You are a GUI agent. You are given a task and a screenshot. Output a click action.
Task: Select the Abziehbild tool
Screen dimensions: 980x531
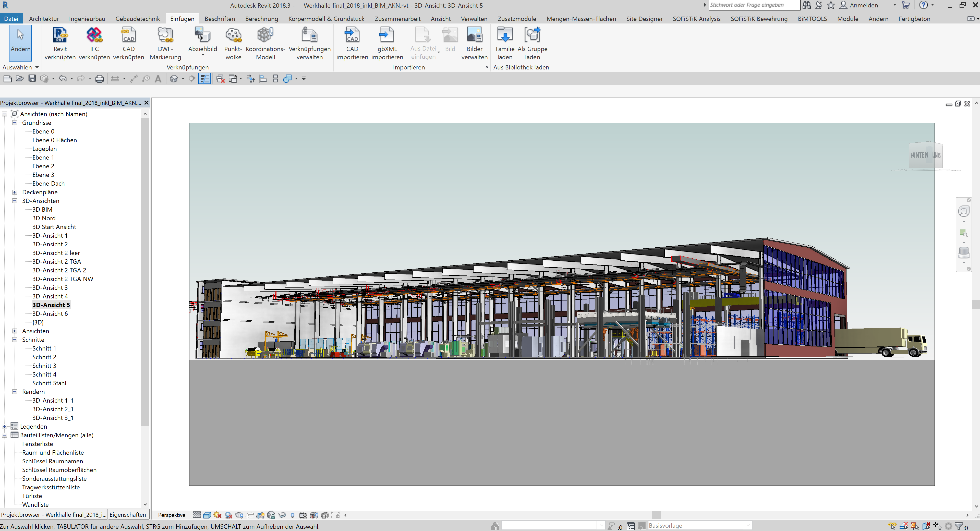click(202, 40)
